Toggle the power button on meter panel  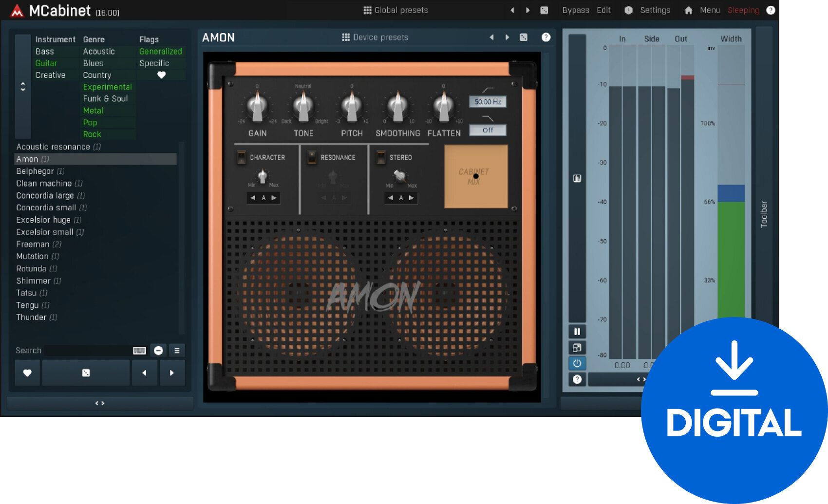(577, 363)
